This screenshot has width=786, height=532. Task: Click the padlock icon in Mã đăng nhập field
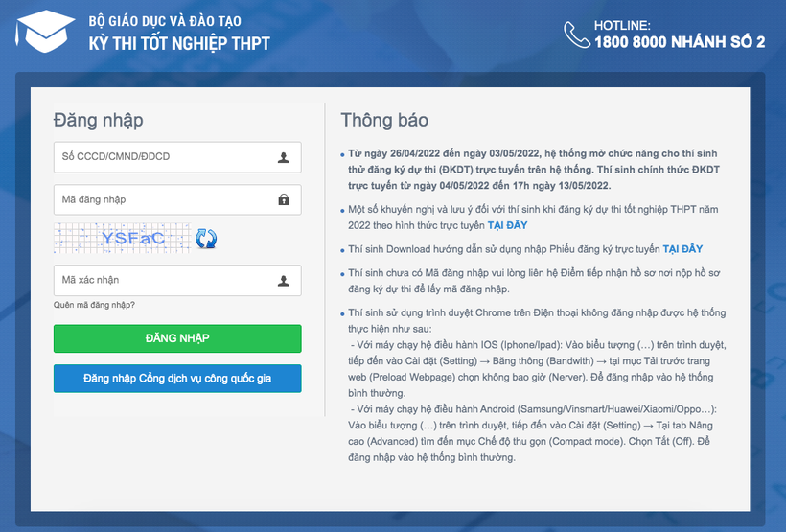(x=284, y=199)
